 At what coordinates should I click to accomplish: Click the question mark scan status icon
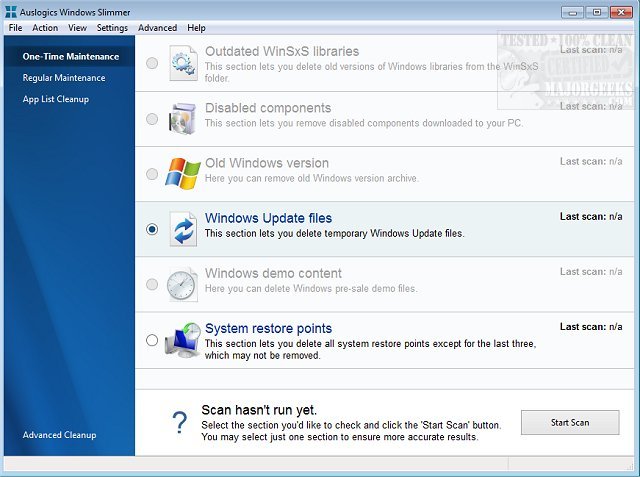click(x=180, y=422)
